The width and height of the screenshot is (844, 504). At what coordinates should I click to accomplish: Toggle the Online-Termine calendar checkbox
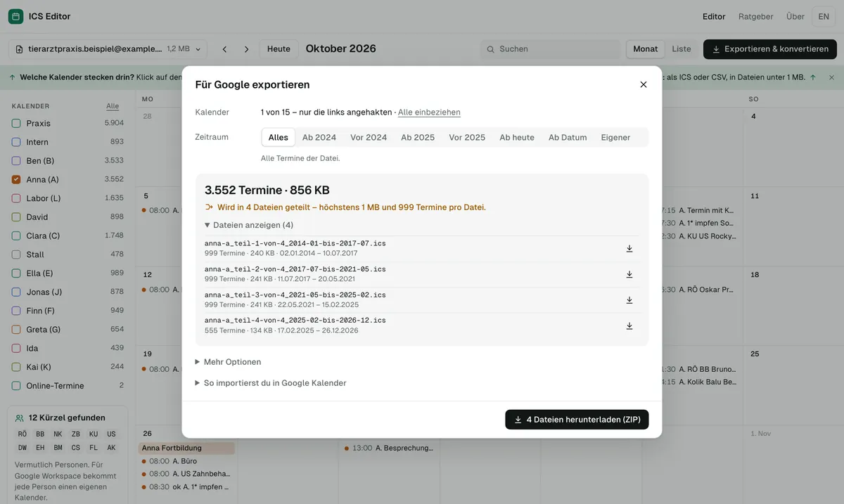tap(16, 385)
